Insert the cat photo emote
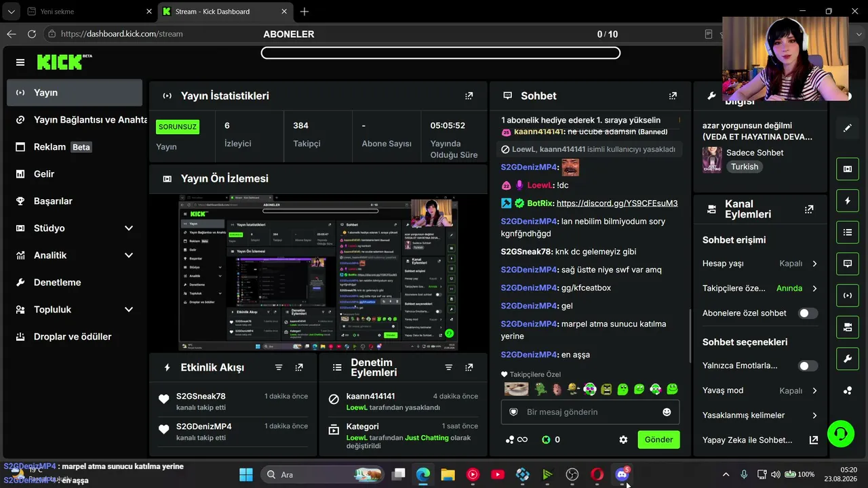 click(x=516, y=389)
